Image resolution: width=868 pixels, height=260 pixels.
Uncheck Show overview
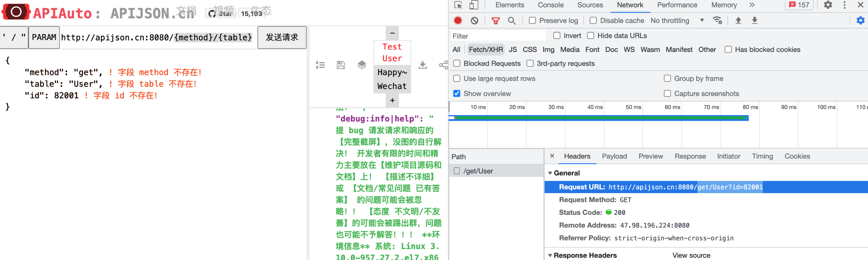click(457, 93)
